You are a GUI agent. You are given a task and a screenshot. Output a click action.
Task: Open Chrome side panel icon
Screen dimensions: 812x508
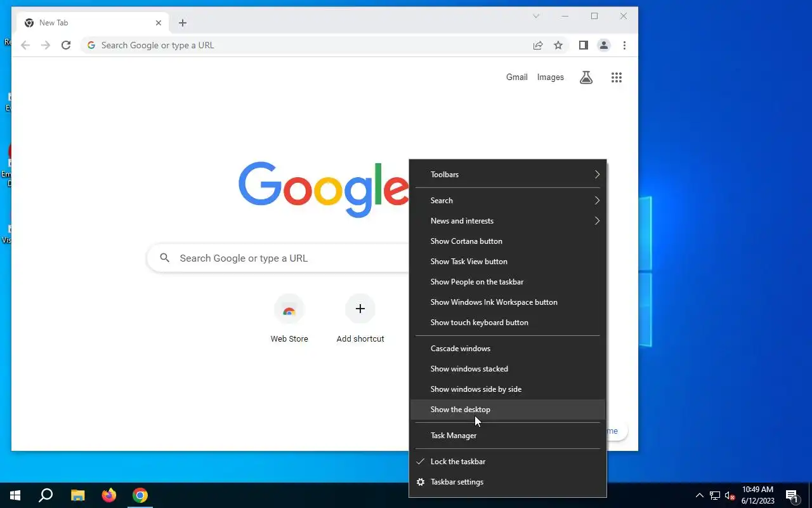[584, 45]
